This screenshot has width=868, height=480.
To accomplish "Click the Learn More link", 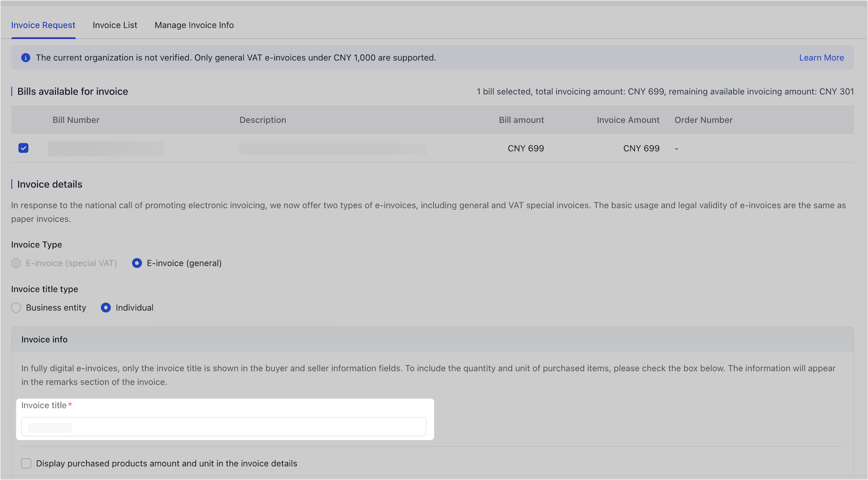I will coord(821,58).
